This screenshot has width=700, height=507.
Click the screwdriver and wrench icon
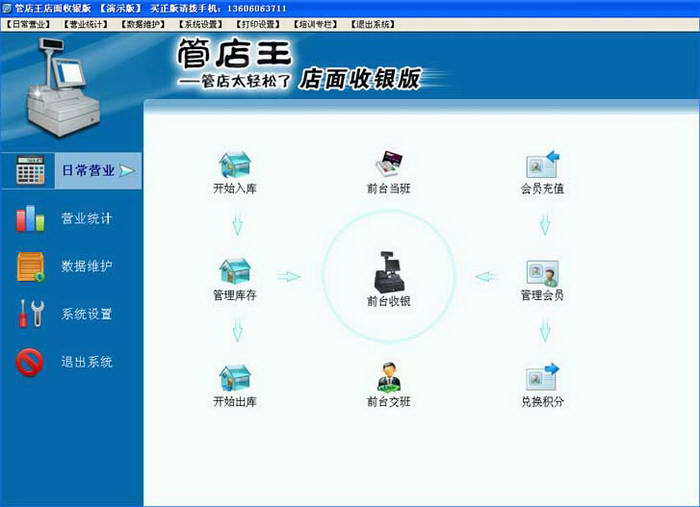[30, 314]
